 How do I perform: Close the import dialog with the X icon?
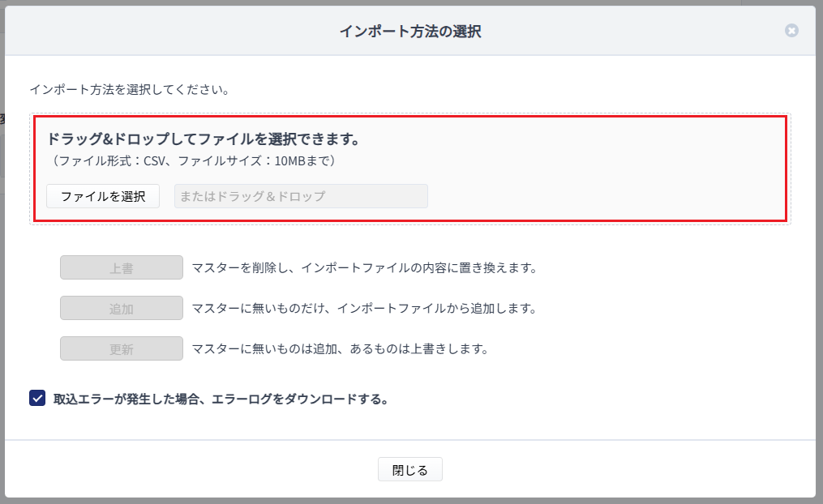pyautogui.click(x=791, y=31)
